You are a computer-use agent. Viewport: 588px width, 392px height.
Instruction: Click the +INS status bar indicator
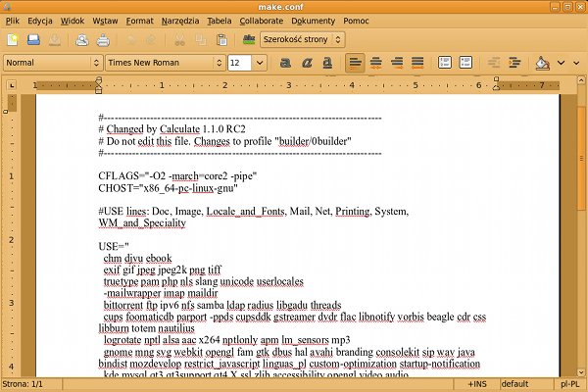477,384
